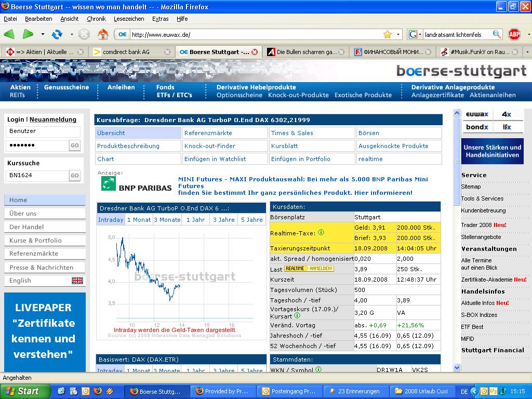Open the list all tabs dropdown
The height and width of the screenshot is (399, 532).
[x=527, y=52]
